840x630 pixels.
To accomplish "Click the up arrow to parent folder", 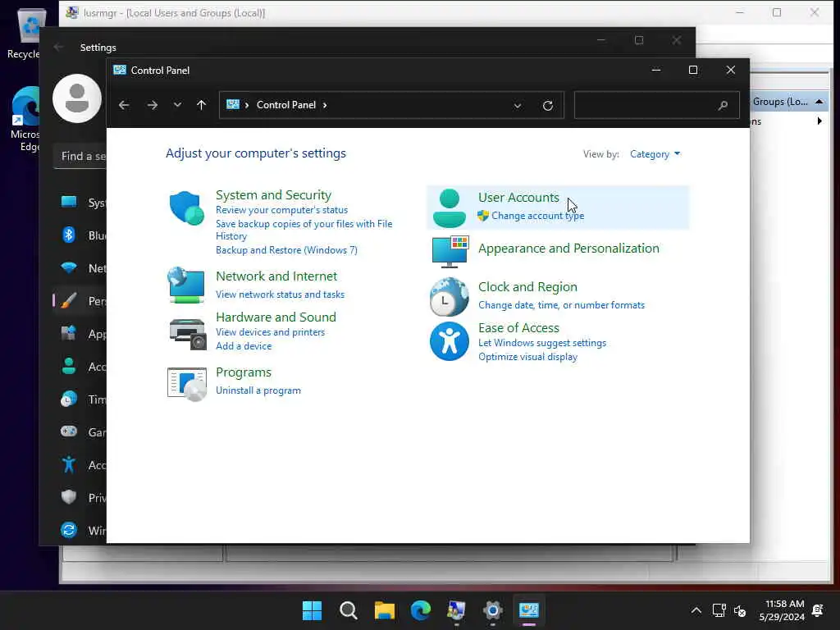I will pyautogui.click(x=201, y=105).
